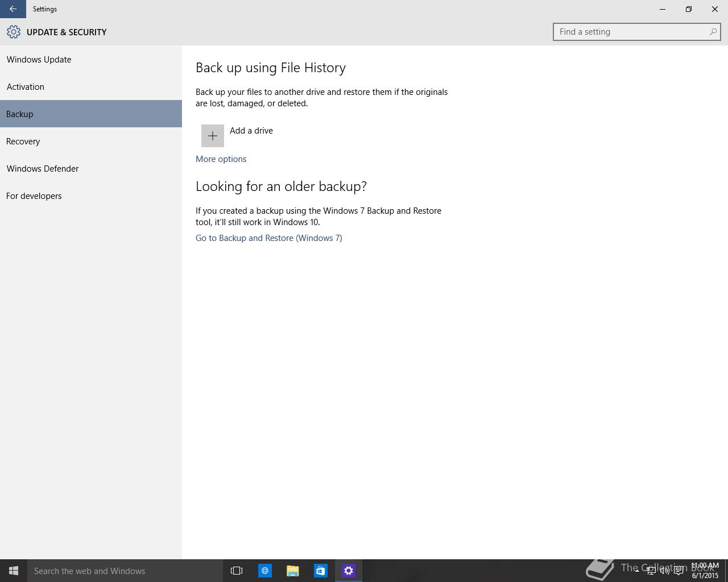This screenshot has height=582, width=728.
Task: Open the Recovery section
Action: (x=91, y=142)
